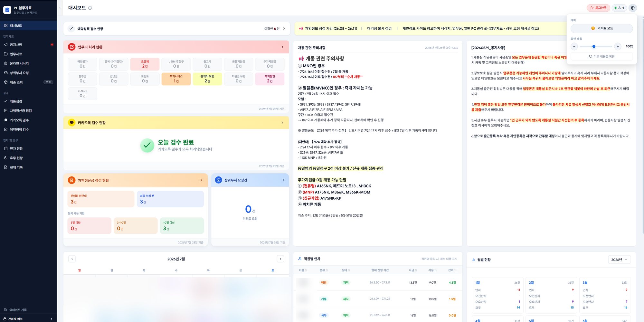Click the megaphone icon in notice banner
The image size is (644, 322).
point(301,29)
